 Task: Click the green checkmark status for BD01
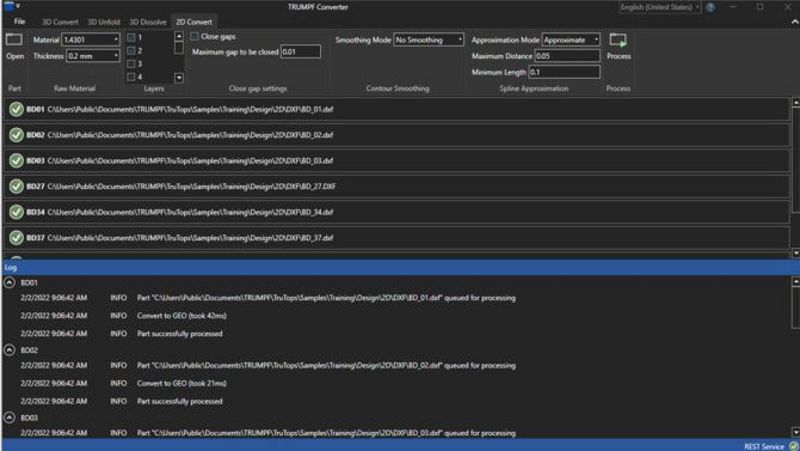point(16,109)
